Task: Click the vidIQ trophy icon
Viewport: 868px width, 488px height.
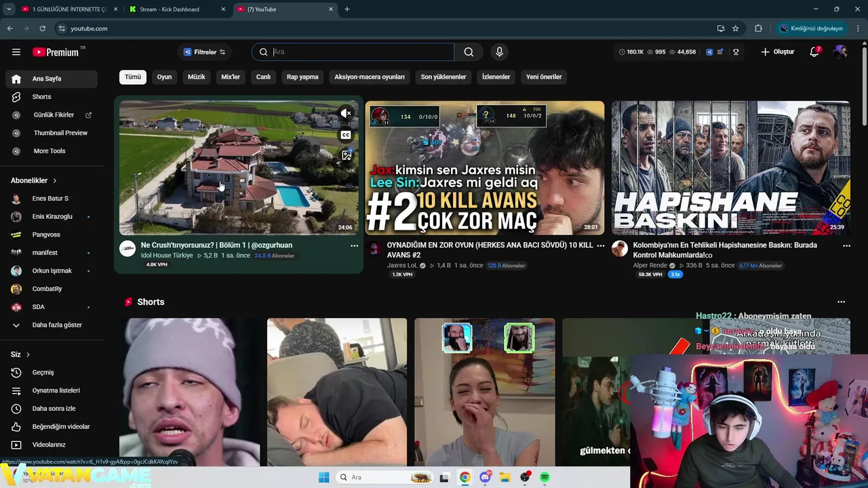Action: pos(736,52)
